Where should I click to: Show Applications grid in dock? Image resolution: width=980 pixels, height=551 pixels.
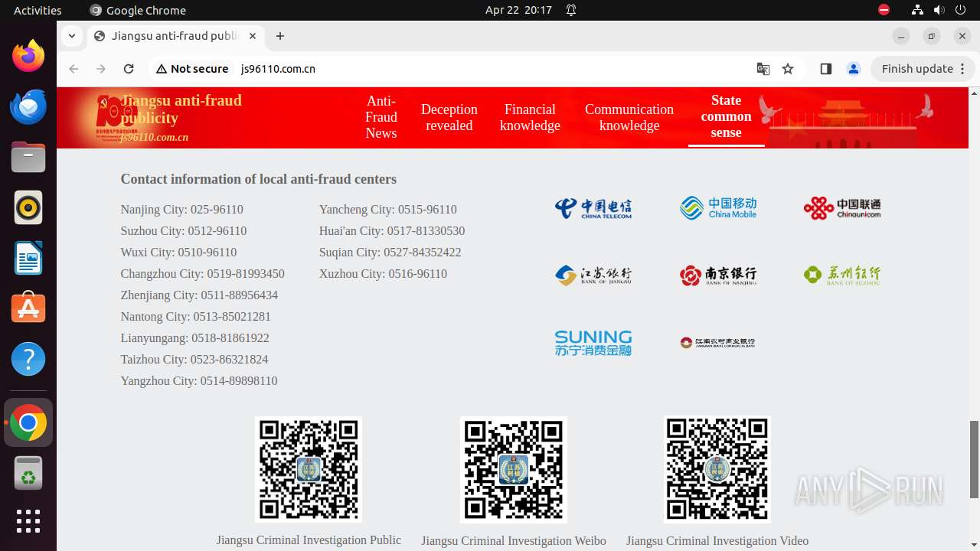pyautogui.click(x=28, y=520)
